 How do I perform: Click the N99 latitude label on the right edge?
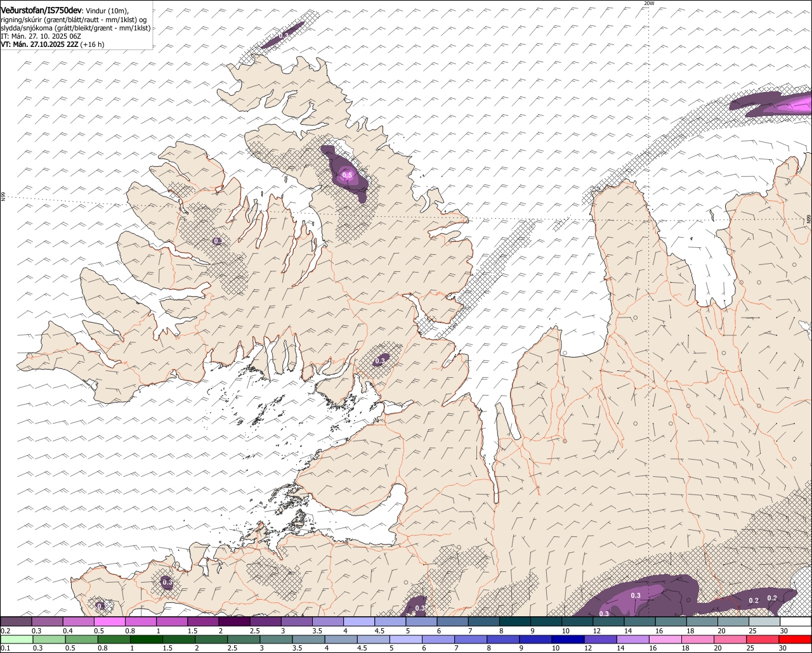point(809,218)
